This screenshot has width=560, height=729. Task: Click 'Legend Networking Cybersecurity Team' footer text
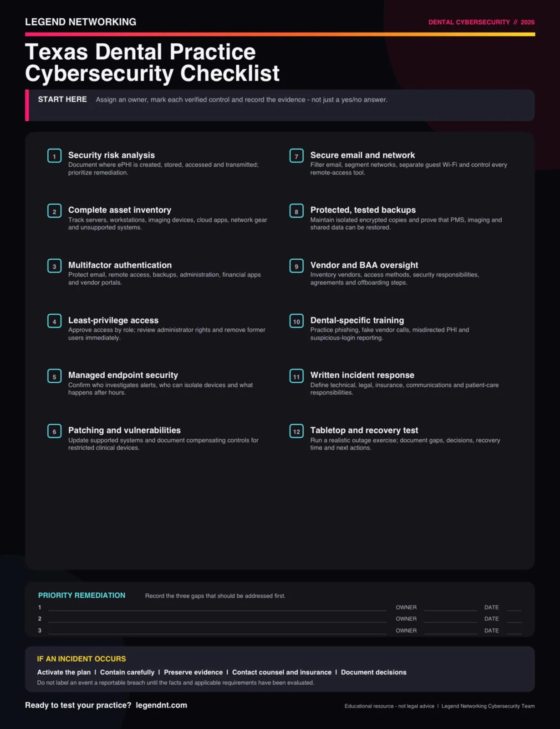488,706
